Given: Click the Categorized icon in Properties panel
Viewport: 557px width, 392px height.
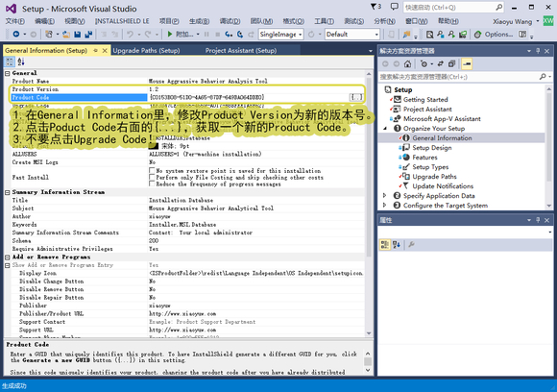Looking at the screenshot, I should click(x=385, y=244).
